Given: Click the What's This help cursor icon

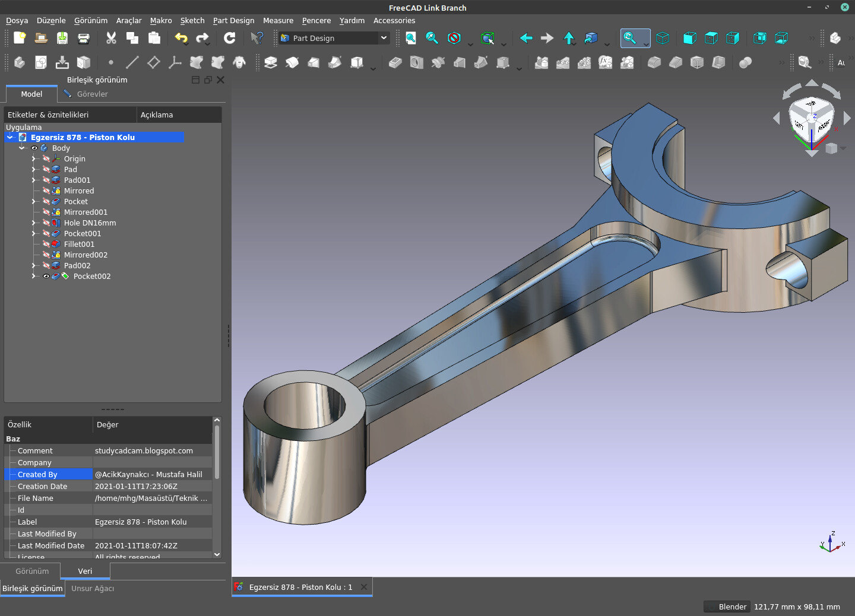Looking at the screenshot, I should click(256, 38).
